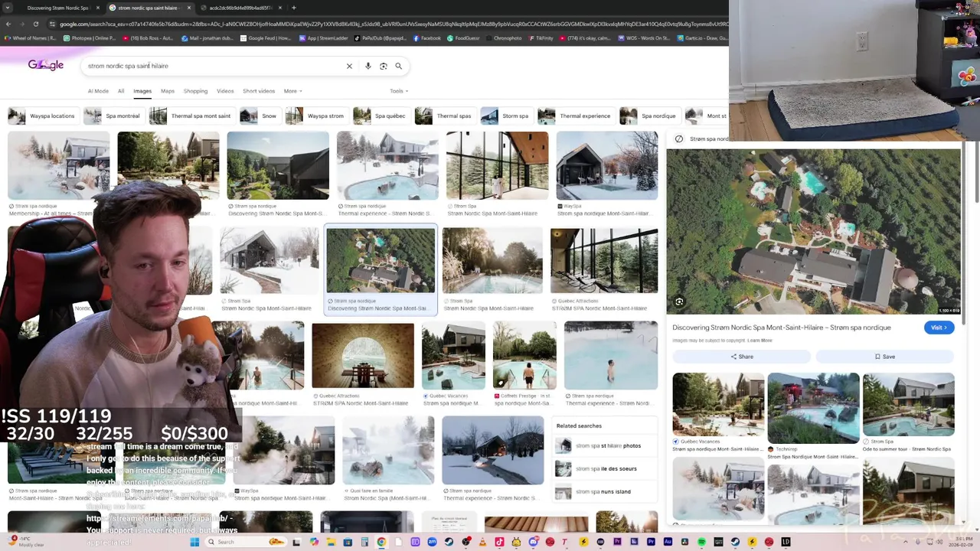The height and width of the screenshot is (551, 980).
Task: Select the Wayspa strom filter chip
Action: (x=316, y=116)
